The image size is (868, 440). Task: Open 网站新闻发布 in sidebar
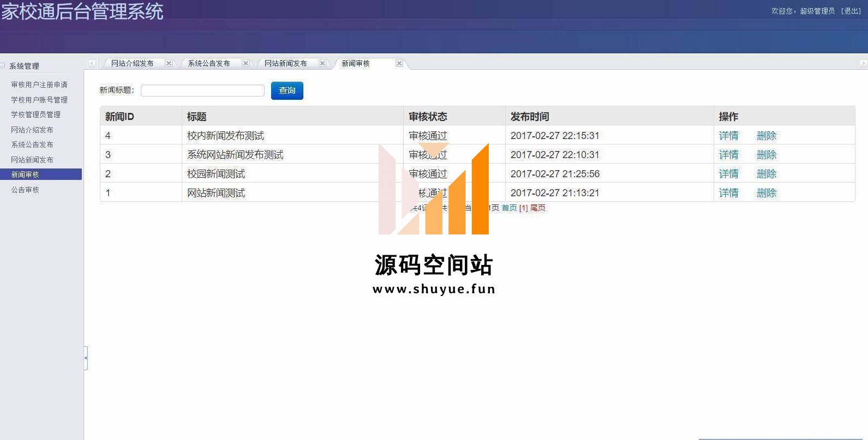(x=32, y=160)
